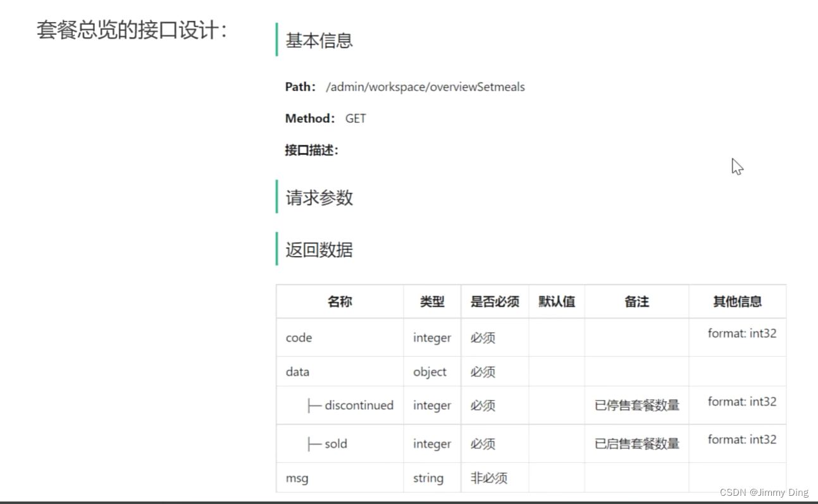Click the 备注 column header
This screenshot has width=818, height=504.
pyautogui.click(x=636, y=302)
